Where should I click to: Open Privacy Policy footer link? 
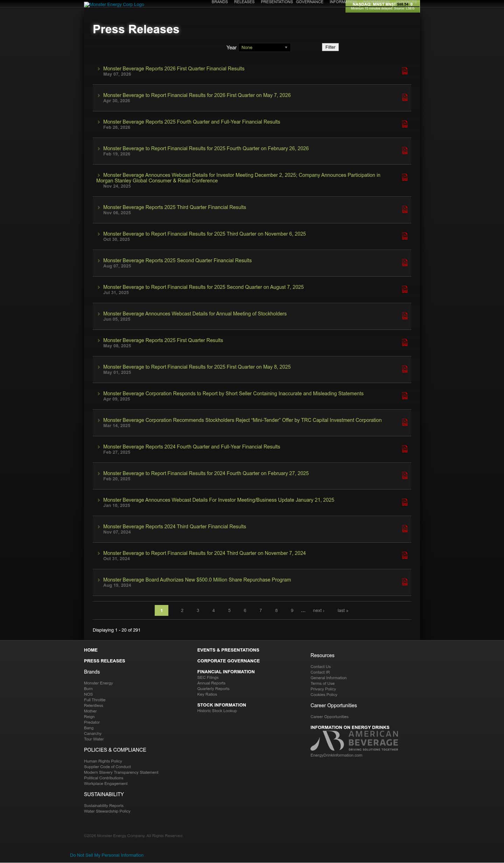click(323, 689)
